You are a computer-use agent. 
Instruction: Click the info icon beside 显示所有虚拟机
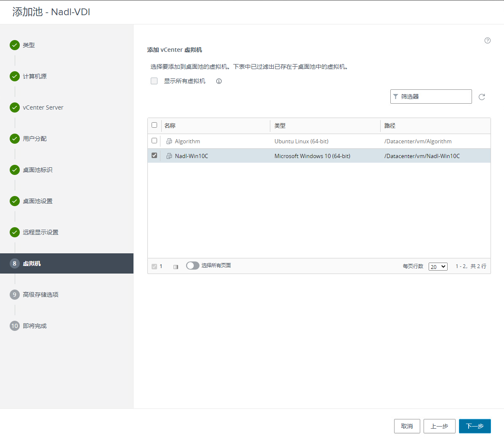click(x=219, y=81)
